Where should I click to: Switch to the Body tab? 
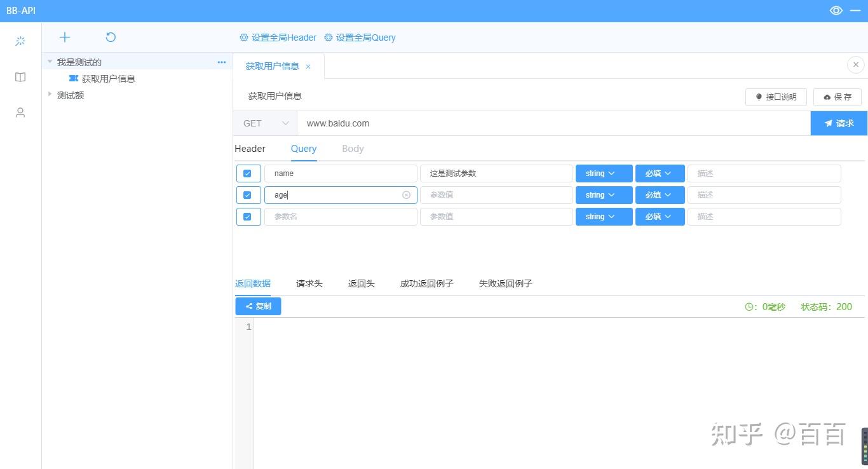353,149
